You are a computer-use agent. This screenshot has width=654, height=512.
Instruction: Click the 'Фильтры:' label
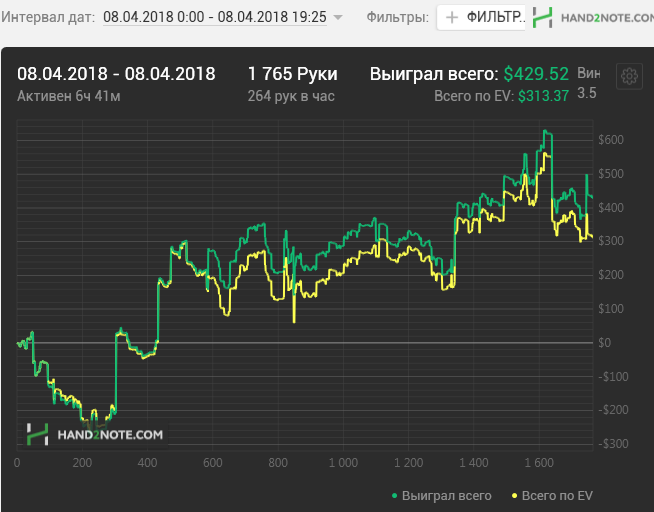397,18
